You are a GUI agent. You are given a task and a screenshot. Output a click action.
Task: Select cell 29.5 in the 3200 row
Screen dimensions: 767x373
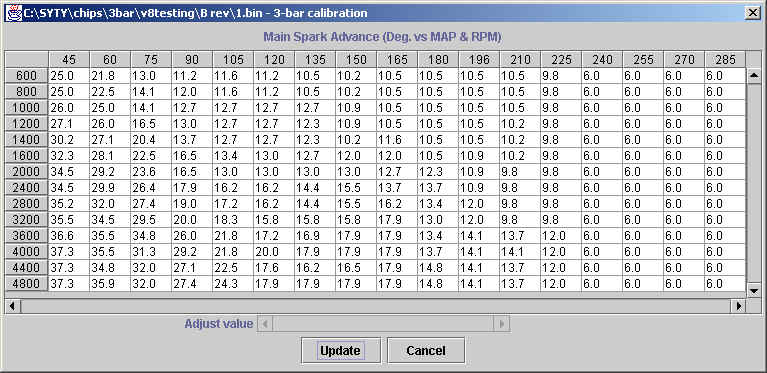tap(151, 219)
